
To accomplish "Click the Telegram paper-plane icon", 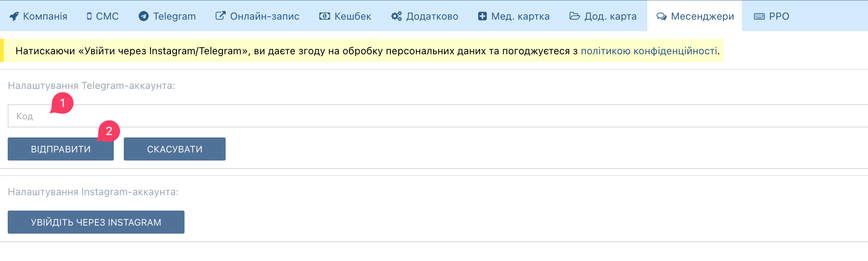I will (x=144, y=16).
